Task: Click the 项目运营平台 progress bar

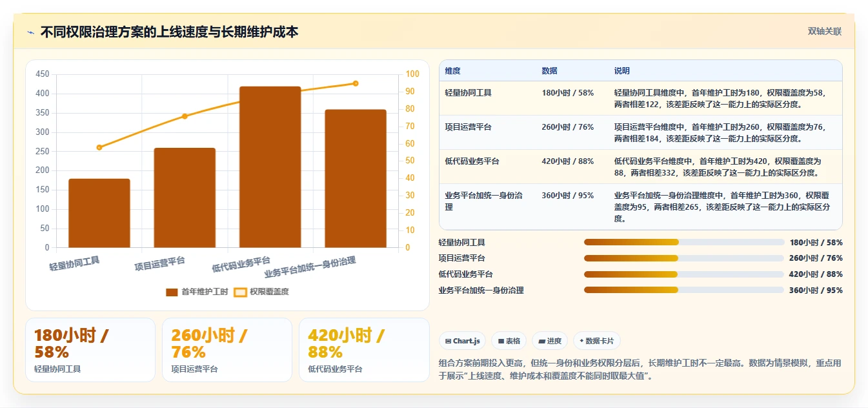Action: click(684, 258)
